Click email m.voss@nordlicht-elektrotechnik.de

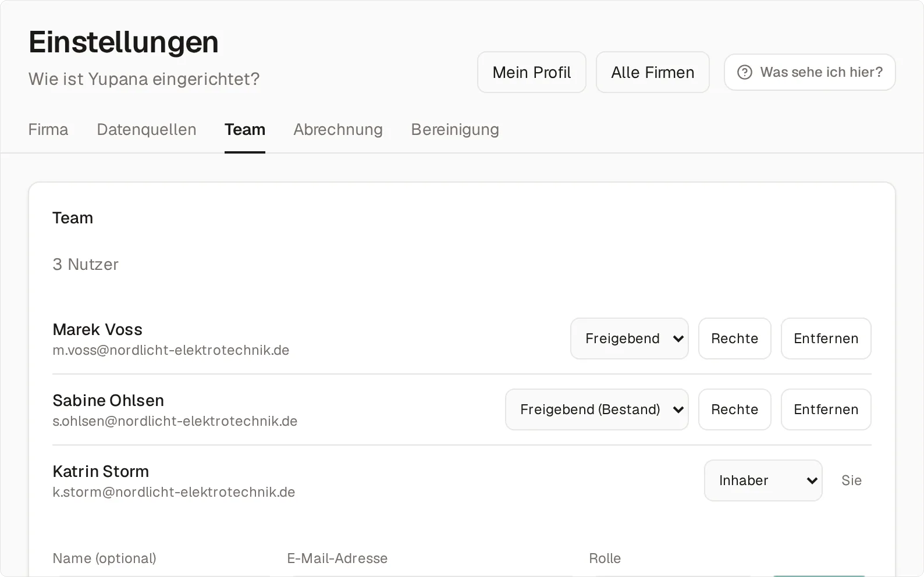pos(171,350)
